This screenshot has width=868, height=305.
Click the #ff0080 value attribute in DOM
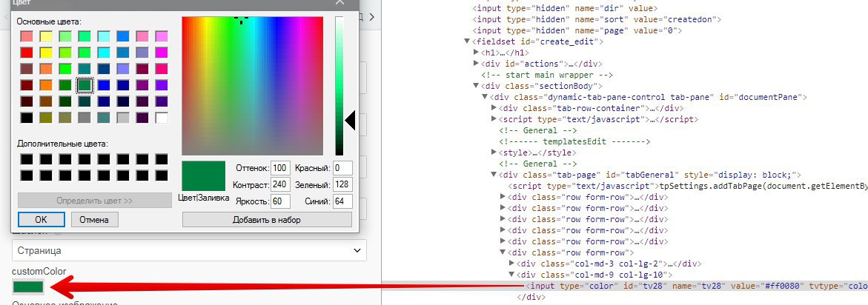click(781, 286)
